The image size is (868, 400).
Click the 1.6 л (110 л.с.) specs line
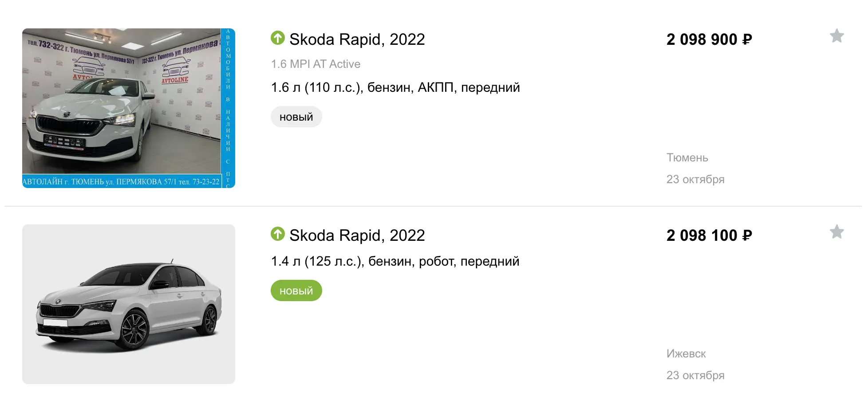point(395,88)
